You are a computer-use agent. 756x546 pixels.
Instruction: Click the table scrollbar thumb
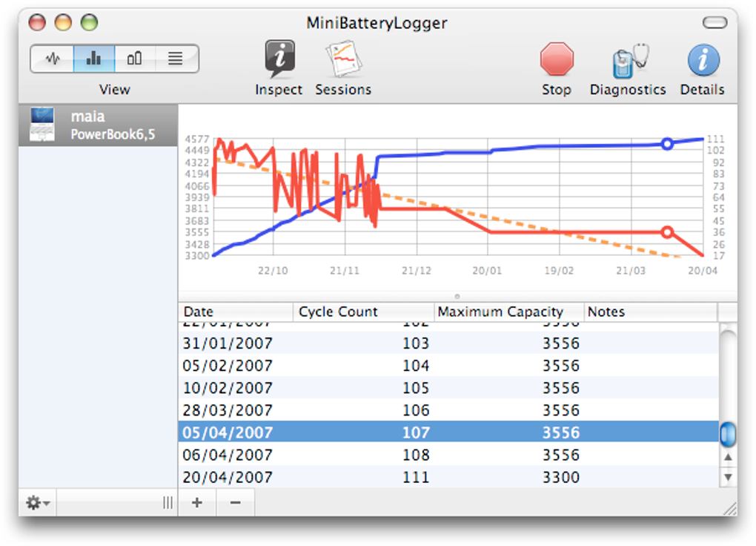click(x=728, y=433)
